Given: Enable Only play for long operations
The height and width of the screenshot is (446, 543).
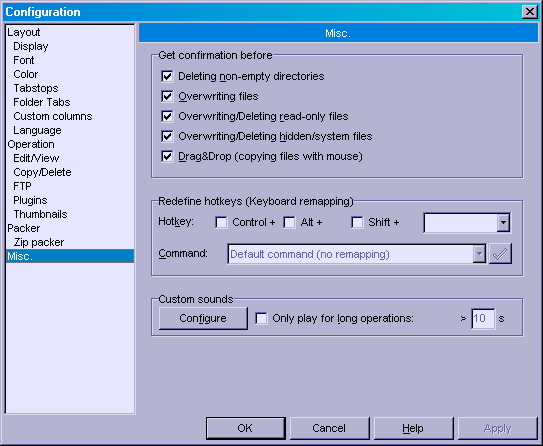Looking at the screenshot, I should tap(261, 319).
